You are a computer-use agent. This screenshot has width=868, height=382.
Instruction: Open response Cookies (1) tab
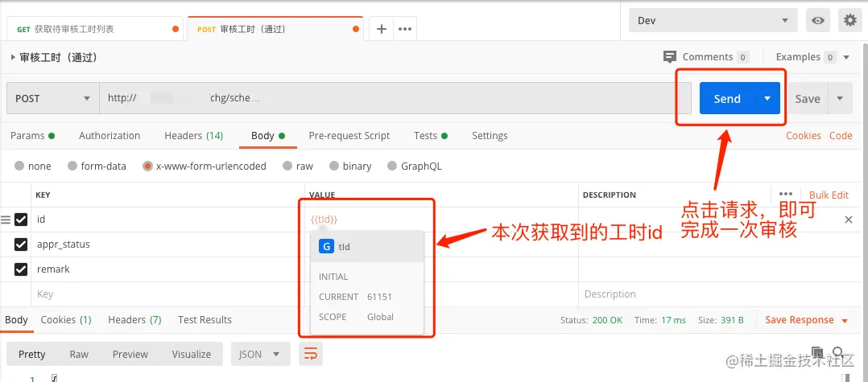coord(66,319)
